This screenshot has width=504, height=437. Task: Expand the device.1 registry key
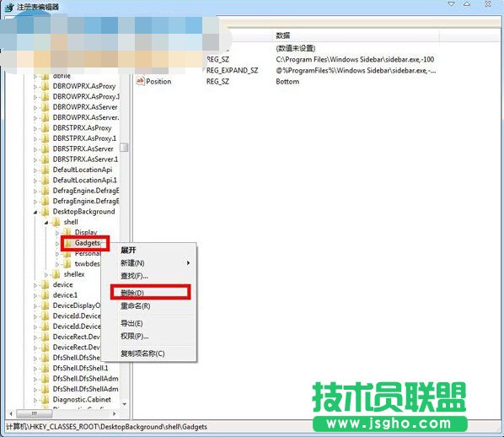(35, 295)
